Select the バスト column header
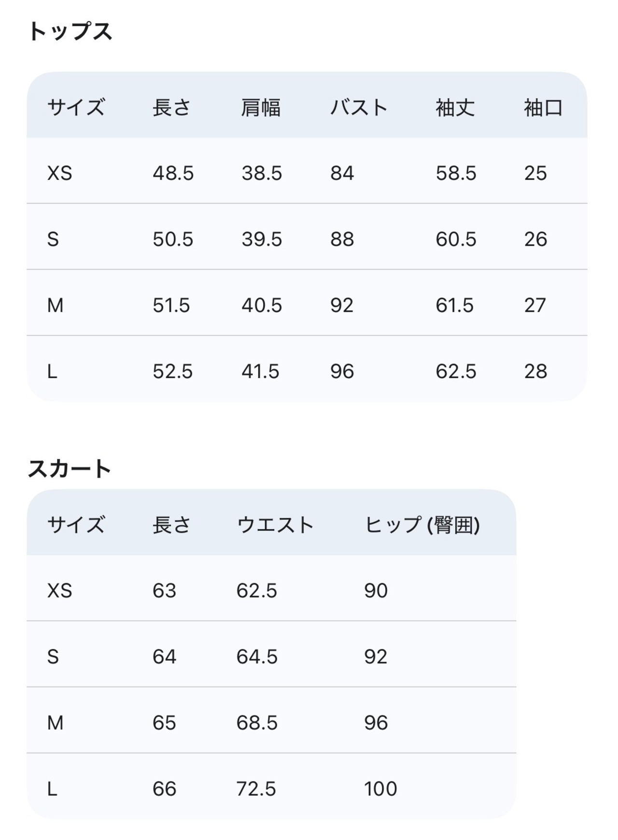Screen dimensions: 618x840 [x=359, y=107]
